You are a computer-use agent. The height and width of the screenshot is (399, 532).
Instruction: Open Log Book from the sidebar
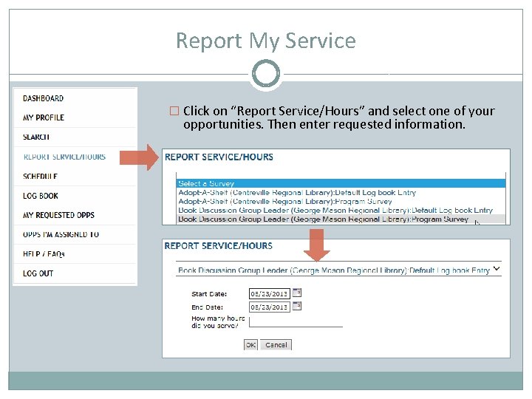[x=41, y=196]
